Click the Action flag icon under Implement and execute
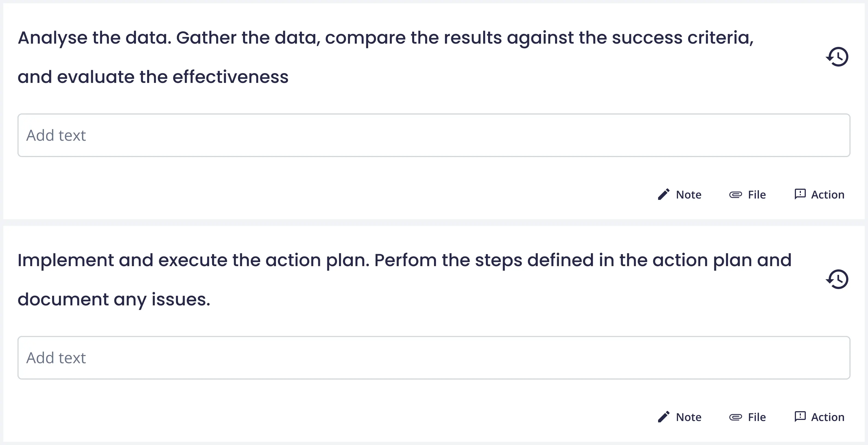The image size is (868, 445). pyautogui.click(x=800, y=417)
